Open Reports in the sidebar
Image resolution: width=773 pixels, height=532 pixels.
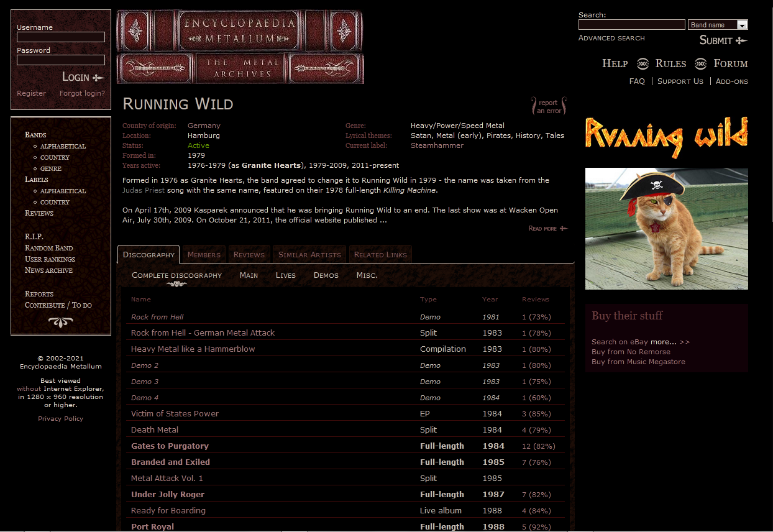(39, 294)
